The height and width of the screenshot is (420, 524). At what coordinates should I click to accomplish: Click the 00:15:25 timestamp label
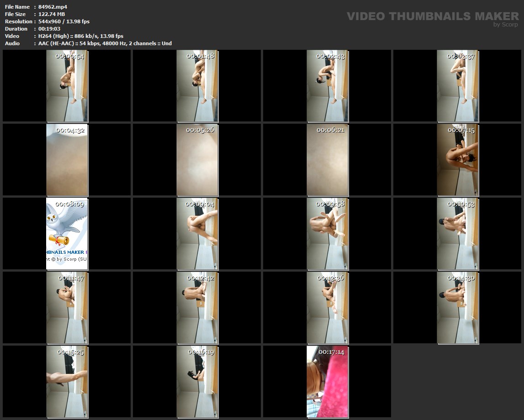(x=70, y=352)
